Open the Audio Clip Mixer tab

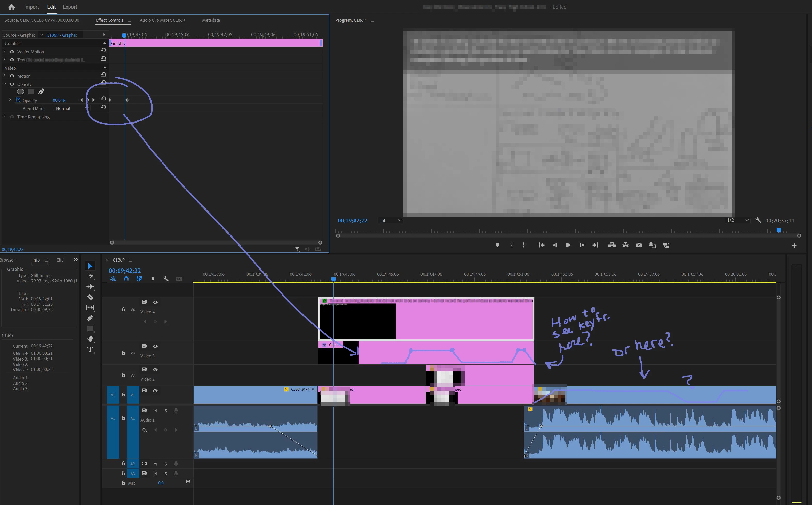[x=162, y=20]
